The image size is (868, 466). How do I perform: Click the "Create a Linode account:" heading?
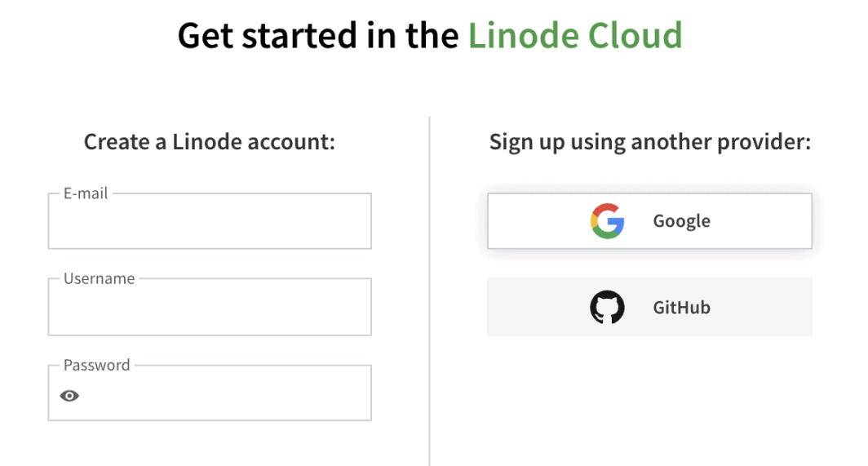210,142
